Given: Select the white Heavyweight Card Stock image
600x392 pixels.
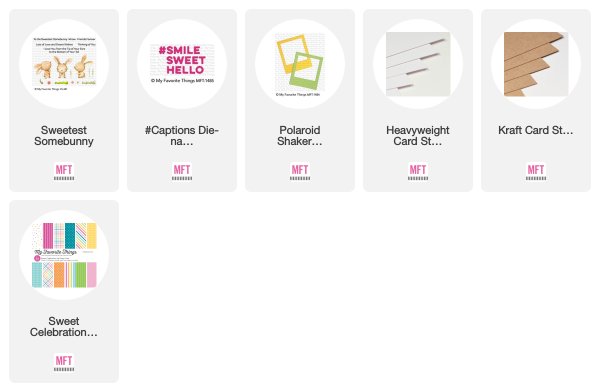Looking at the screenshot, I should tap(418, 64).
